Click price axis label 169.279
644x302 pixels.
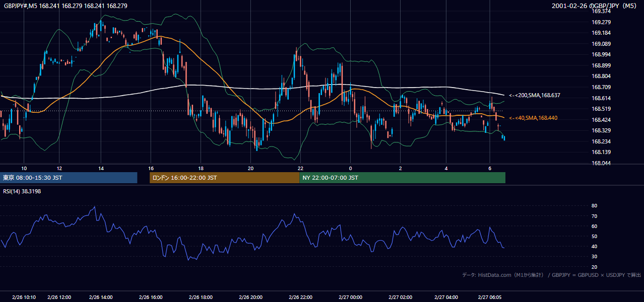click(x=601, y=22)
